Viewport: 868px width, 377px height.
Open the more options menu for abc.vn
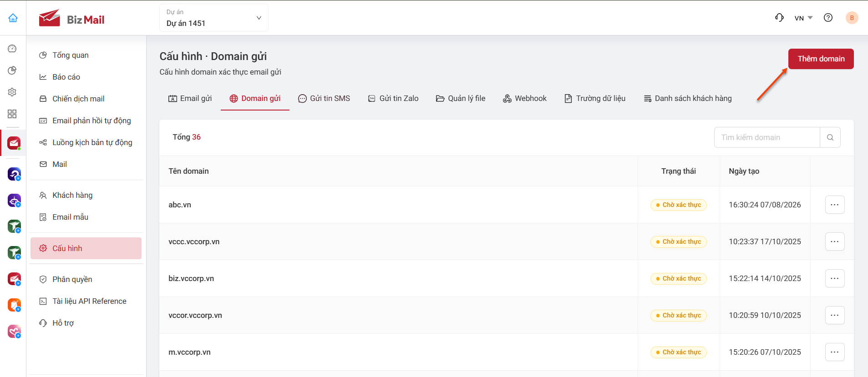coord(835,205)
